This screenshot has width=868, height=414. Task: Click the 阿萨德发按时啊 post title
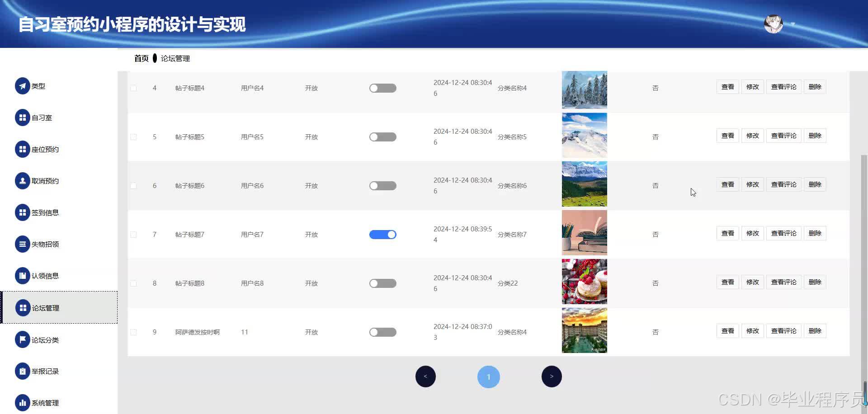coord(198,332)
